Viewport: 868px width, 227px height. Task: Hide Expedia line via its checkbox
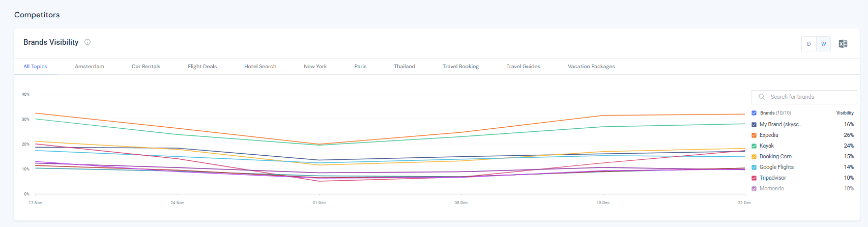(x=754, y=135)
